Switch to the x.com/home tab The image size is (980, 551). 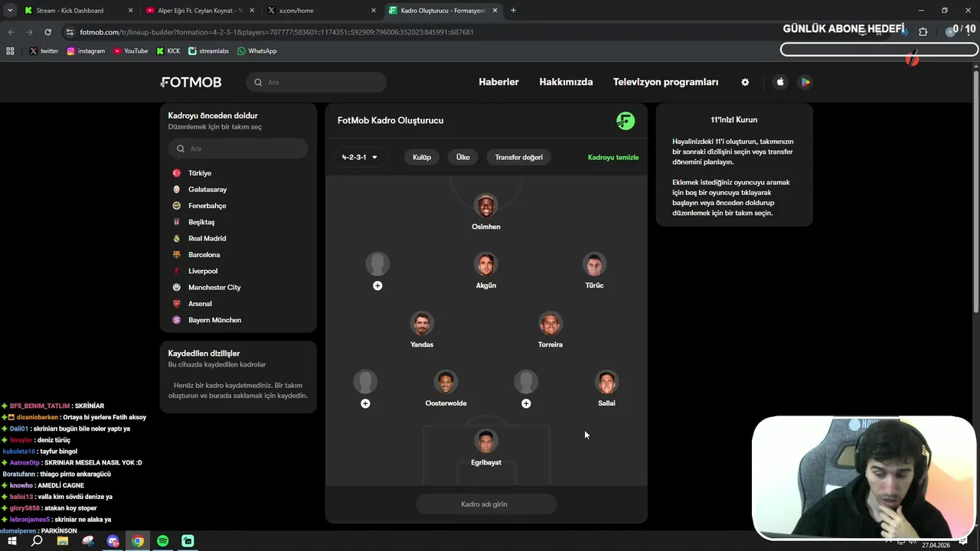tap(322, 11)
